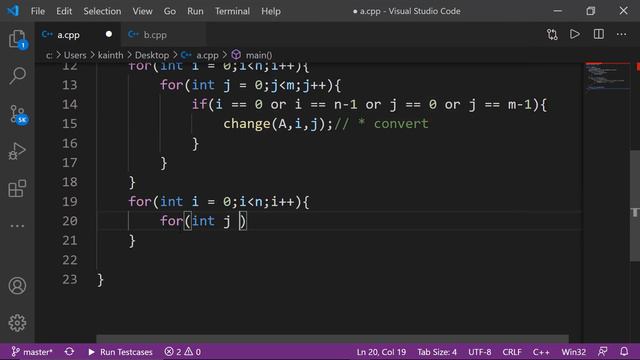Viewport: 640px width, 360px height.
Task: Click the horizontal scrollbar at editor bottom
Action: (332, 338)
